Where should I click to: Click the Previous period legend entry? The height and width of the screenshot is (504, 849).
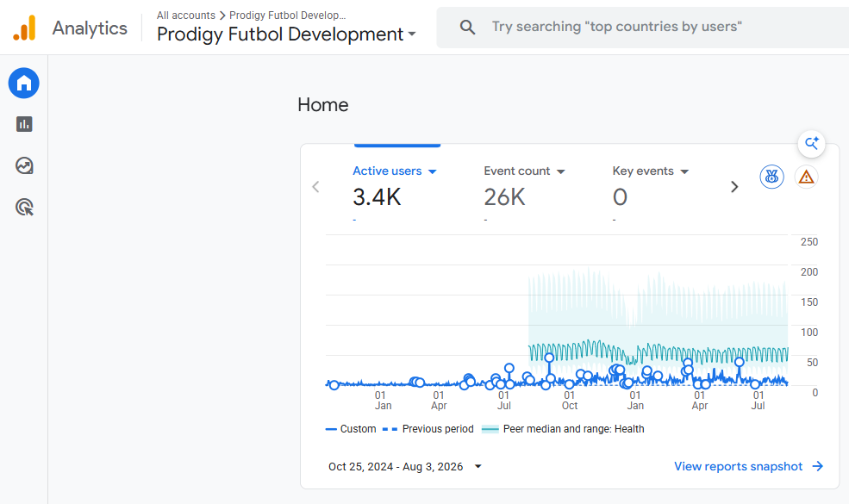(x=428, y=429)
